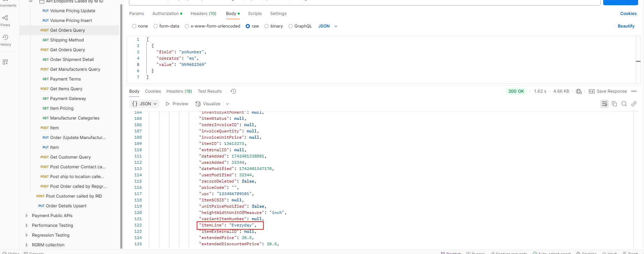
Task: Open GET Order Shipment Detail request
Action: (x=69, y=60)
